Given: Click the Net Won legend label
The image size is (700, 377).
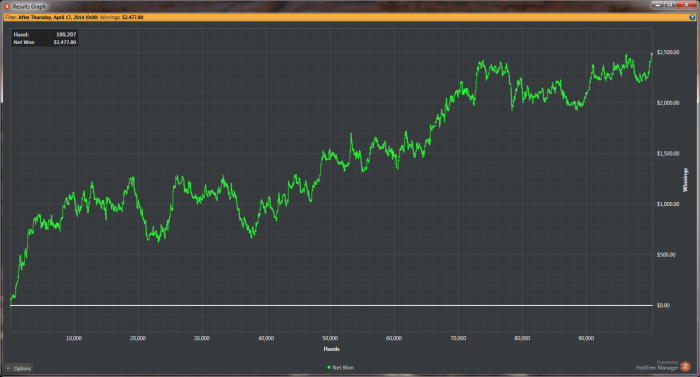Looking at the screenshot, I should [x=343, y=368].
